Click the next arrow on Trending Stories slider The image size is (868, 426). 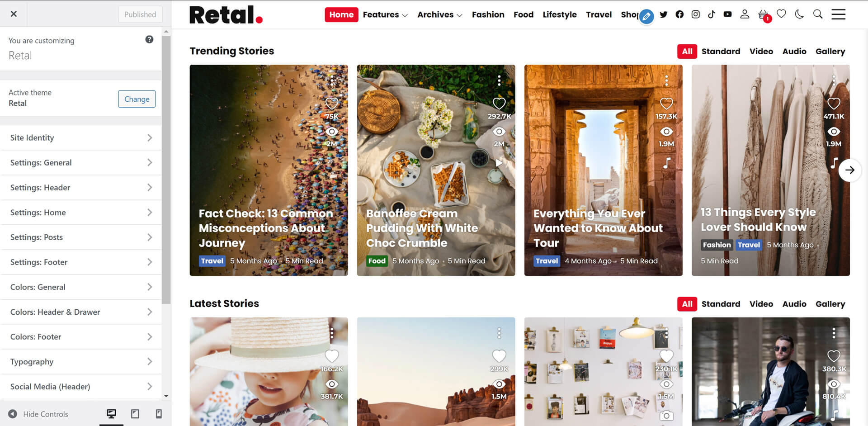[850, 170]
